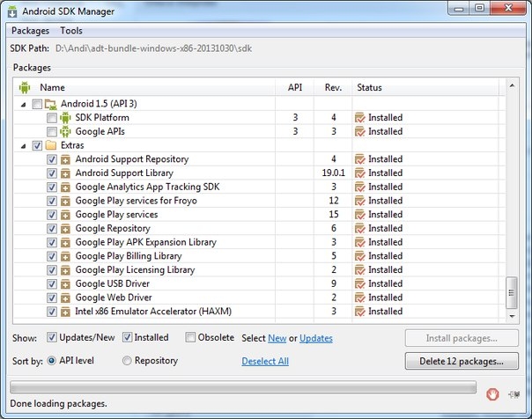
Task: Click the package list scrollbar down arrow
Action: pyautogui.click(x=512, y=316)
